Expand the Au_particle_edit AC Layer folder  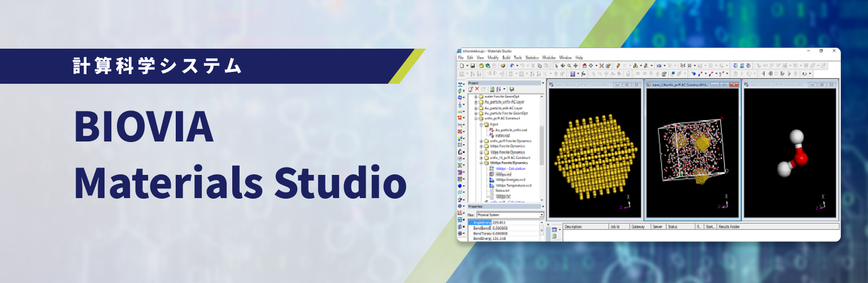476,108
